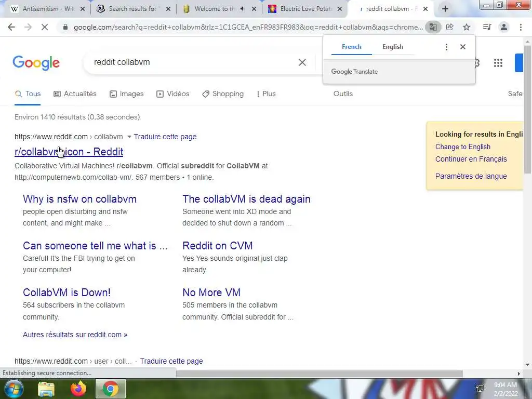Click Autres résultats sur reddit.com
The image size is (532, 399).
pos(75,335)
